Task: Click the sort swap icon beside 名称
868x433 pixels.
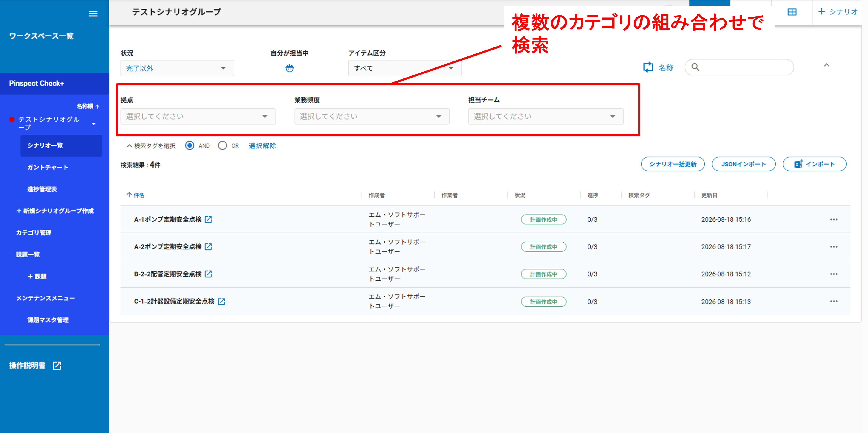Action: [x=648, y=67]
